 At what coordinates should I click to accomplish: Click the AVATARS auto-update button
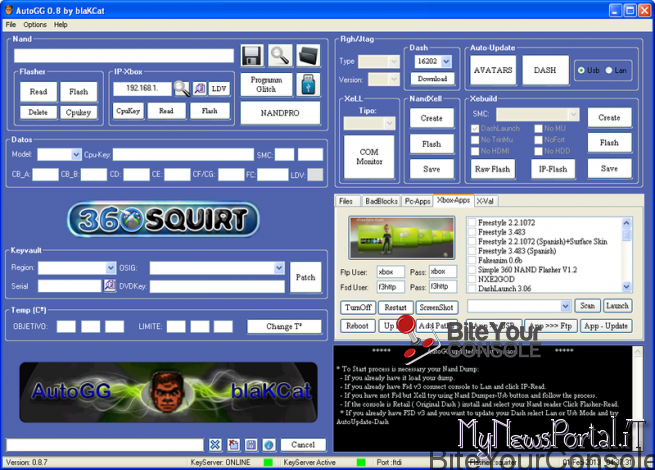pyautogui.click(x=493, y=70)
